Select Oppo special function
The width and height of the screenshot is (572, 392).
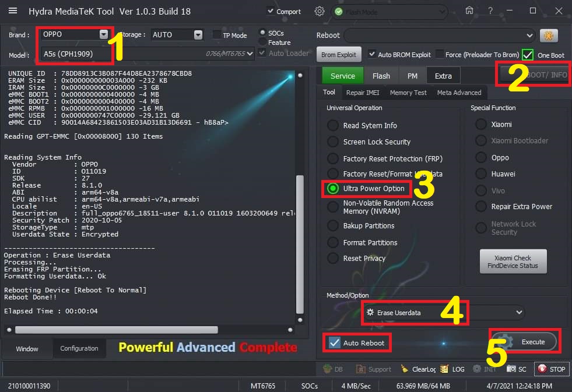(x=481, y=157)
